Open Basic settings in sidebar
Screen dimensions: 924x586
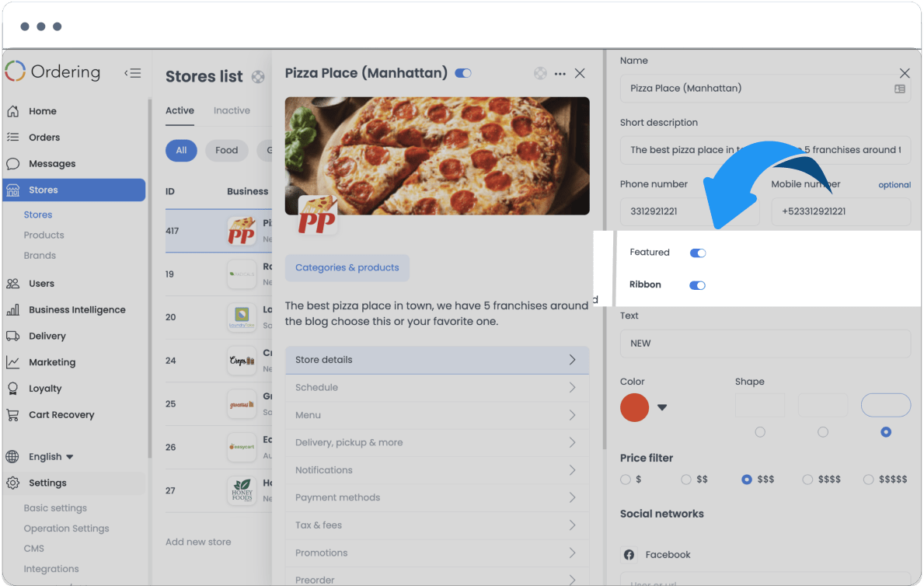click(55, 508)
